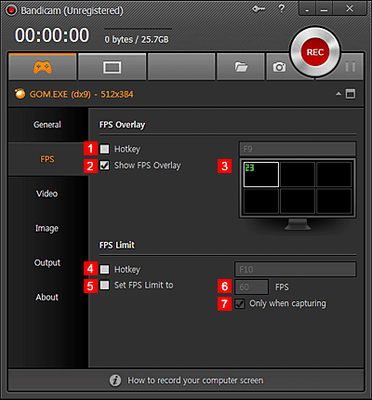The height and width of the screenshot is (400, 372).
Task: Close the Bandicam window
Action: [349, 9]
